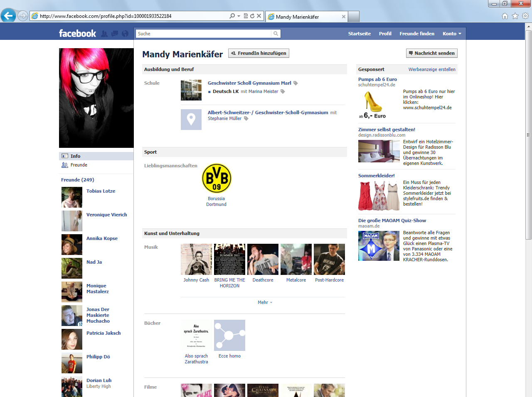Screen dimensions: 532x397
Task: Open browser home icon
Action: [x=505, y=16]
